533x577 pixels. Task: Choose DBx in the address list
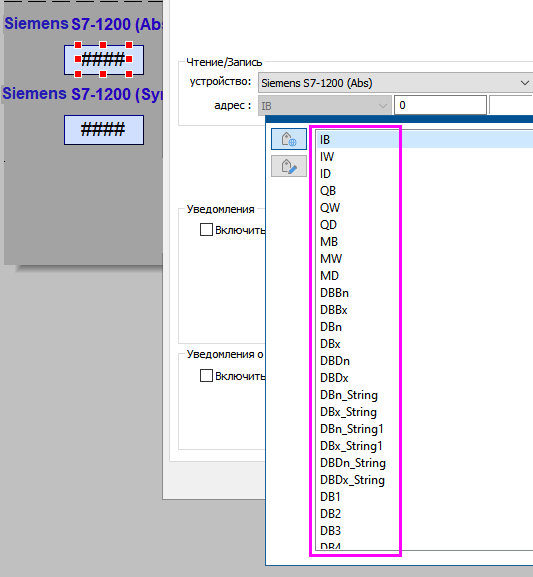tap(425, 344)
